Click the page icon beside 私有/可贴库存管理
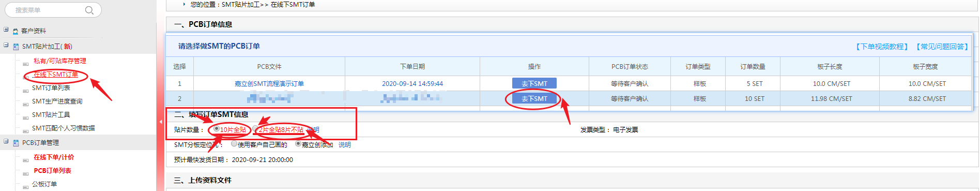This screenshot has height=191, width=980. point(26,64)
